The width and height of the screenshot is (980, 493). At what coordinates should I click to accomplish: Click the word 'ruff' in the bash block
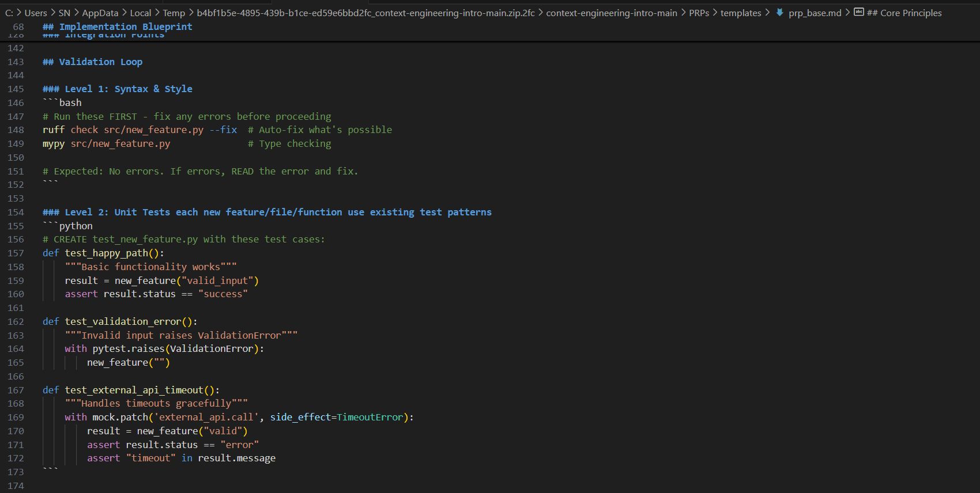click(x=54, y=130)
